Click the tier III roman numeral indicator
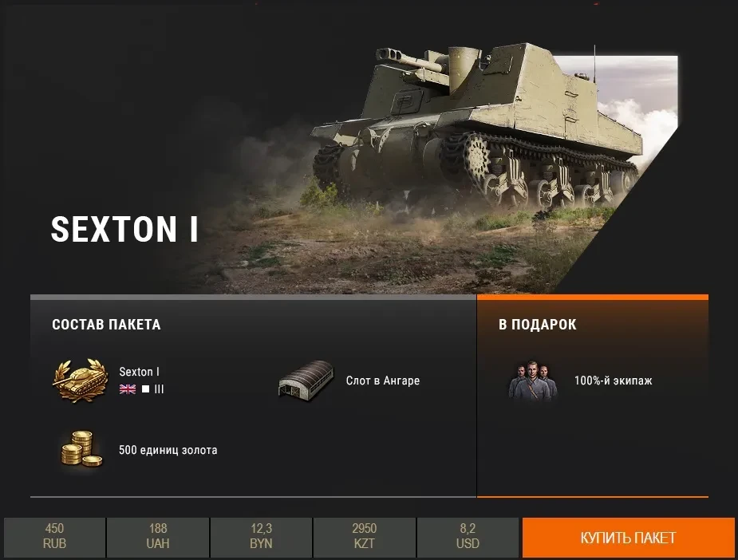Screen dimensions: 738x560 coord(159,389)
